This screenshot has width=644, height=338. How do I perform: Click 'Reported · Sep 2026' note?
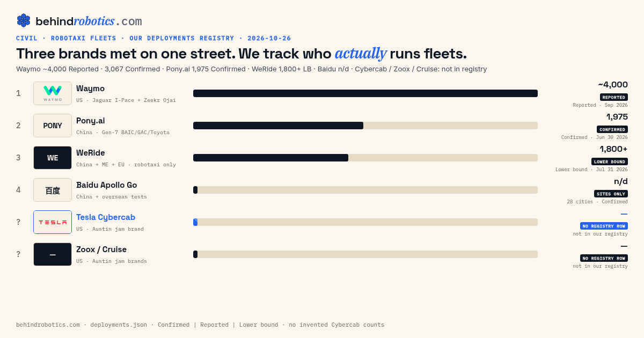pos(600,105)
